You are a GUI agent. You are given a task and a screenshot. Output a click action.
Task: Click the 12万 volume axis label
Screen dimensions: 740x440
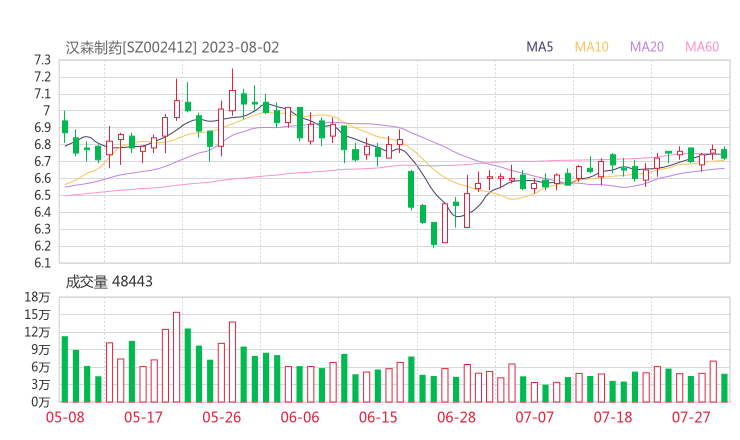click(37, 332)
